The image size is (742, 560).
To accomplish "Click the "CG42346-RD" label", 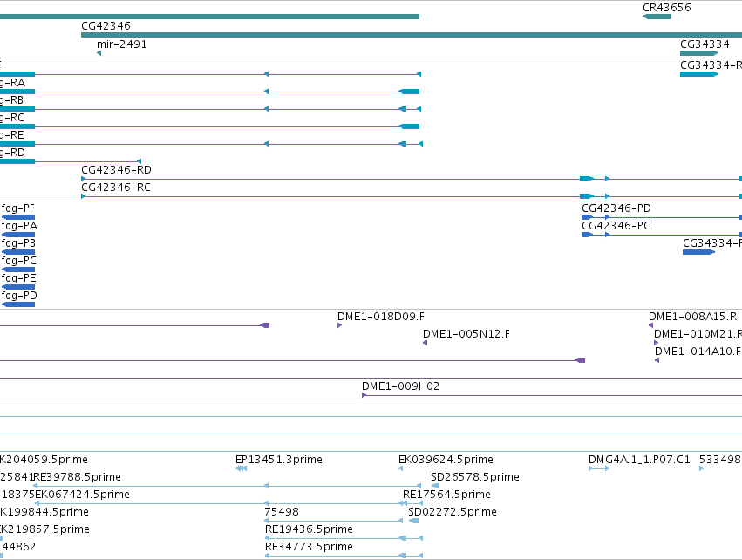I will pos(117,169).
